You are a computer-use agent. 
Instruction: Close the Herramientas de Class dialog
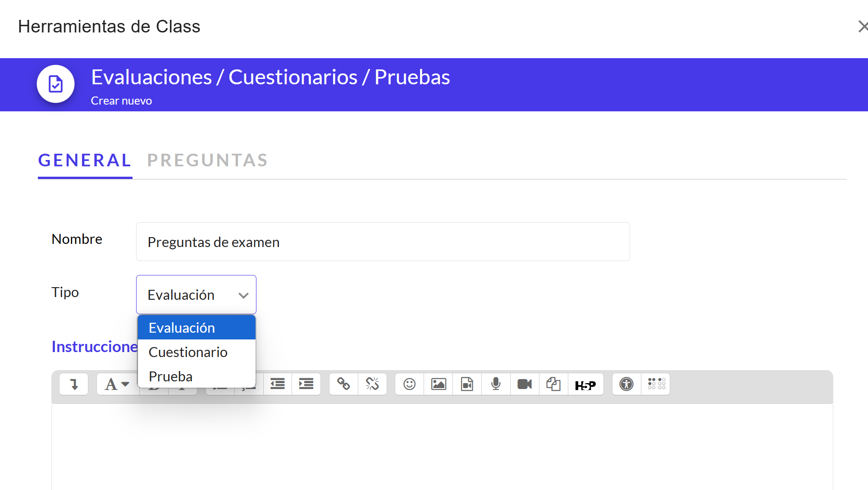click(x=862, y=27)
